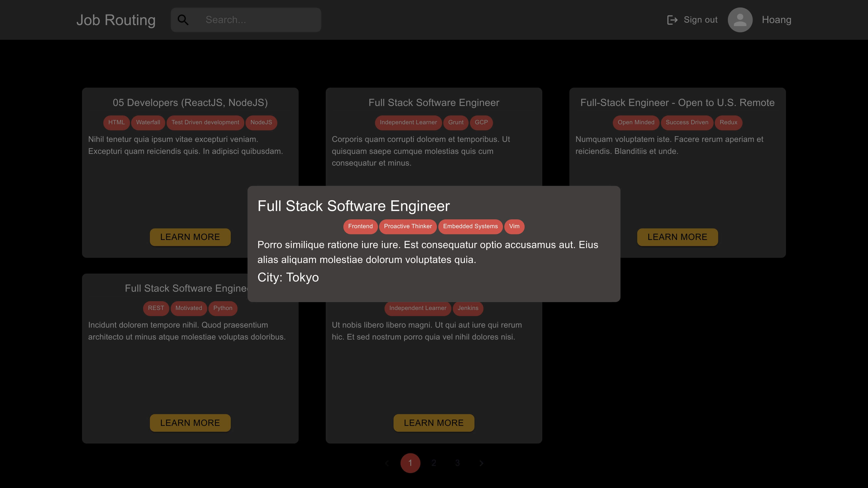Image resolution: width=868 pixels, height=488 pixels.
Task: Select Jenkins tag on bottom center card
Action: click(468, 308)
